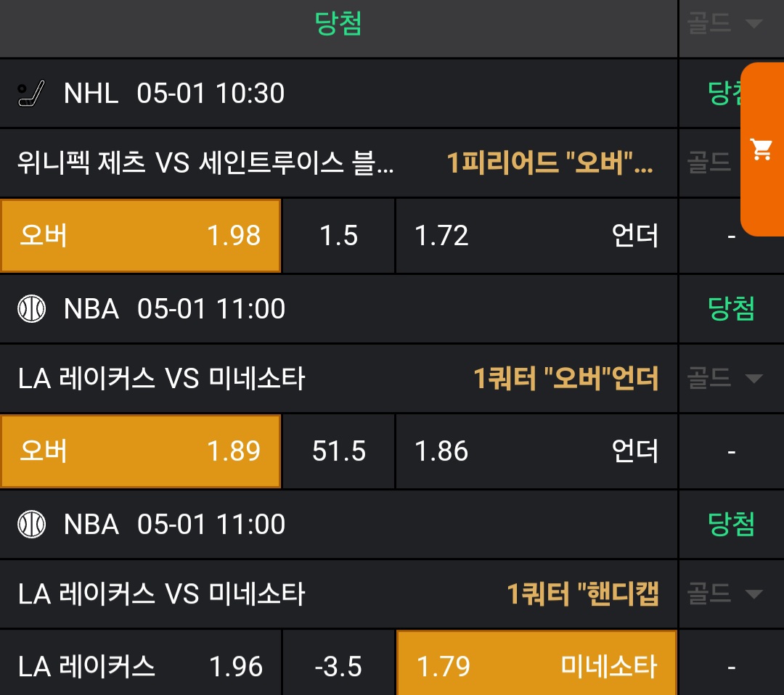
Task: Choose LA 레이커스 at 1.96 odds
Action: [x=141, y=666]
